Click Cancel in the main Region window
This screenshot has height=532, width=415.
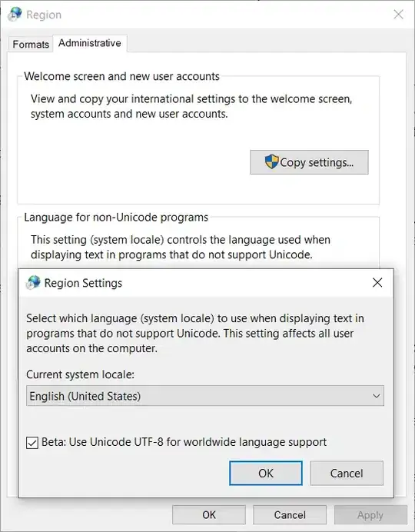pos(290,514)
